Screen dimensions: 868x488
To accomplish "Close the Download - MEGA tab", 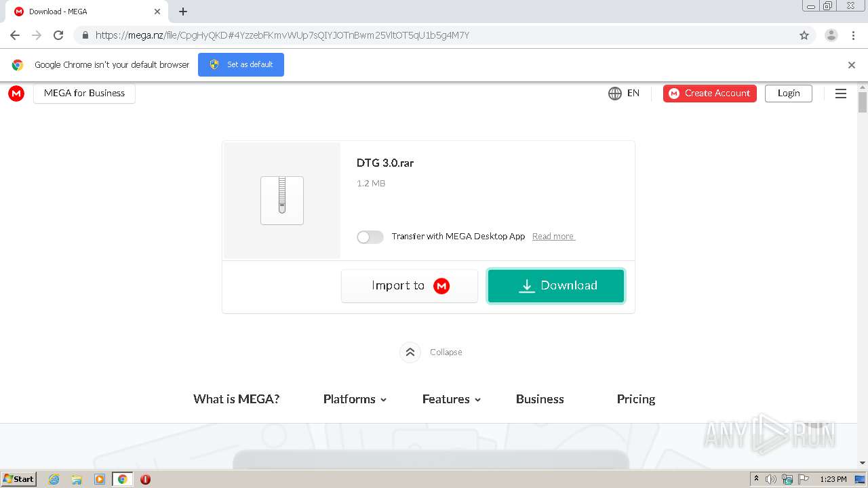I will click(x=157, y=12).
